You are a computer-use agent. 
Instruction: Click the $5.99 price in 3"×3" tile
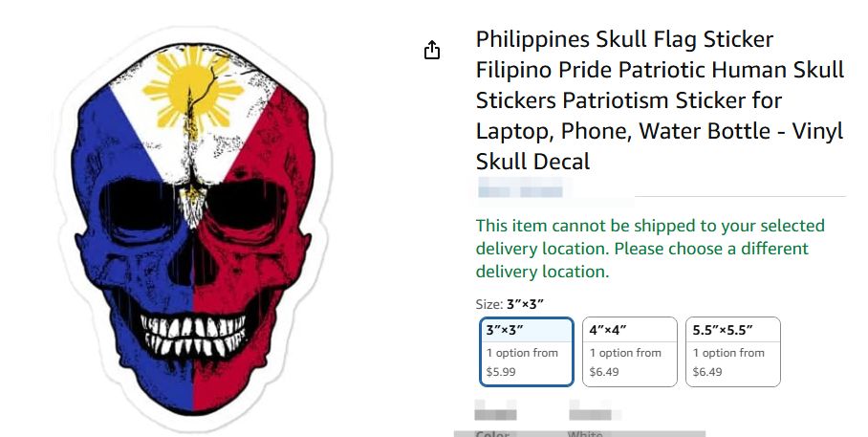coord(501,372)
